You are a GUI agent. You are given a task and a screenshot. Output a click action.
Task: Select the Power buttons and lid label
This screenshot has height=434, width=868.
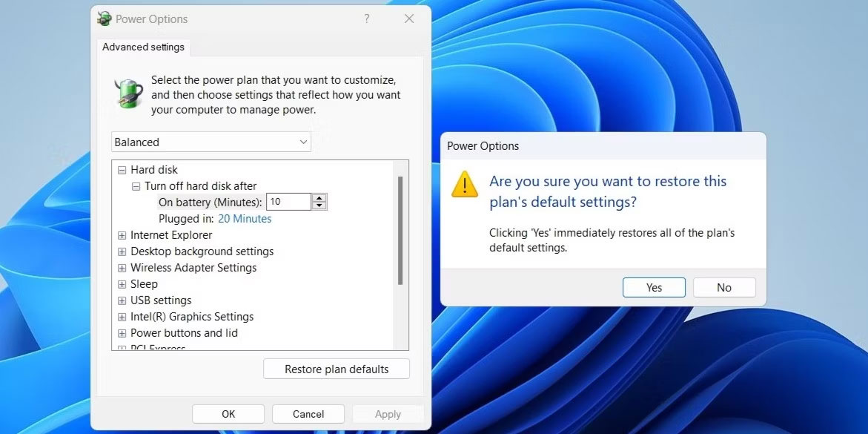[184, 333]
